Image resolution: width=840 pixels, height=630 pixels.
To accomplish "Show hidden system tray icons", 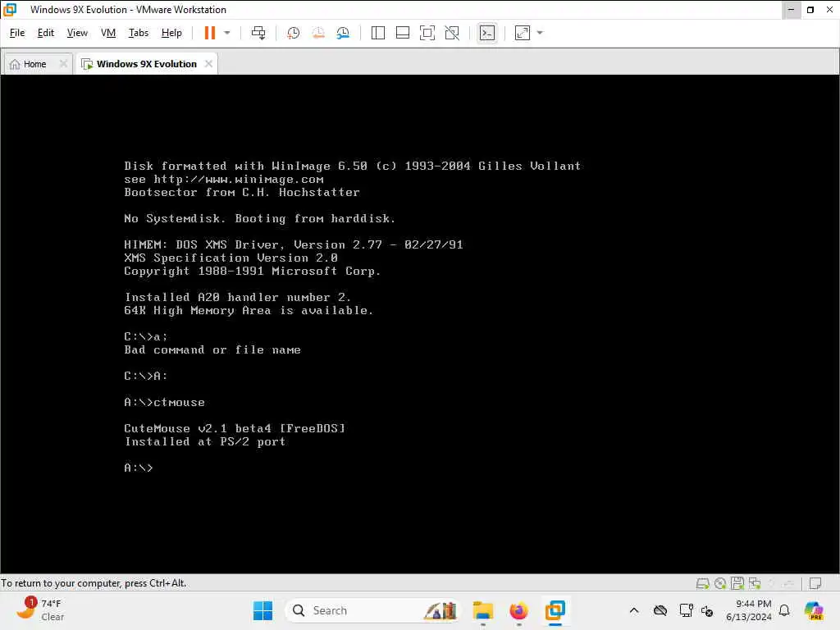I will click(x=634, y=610).
